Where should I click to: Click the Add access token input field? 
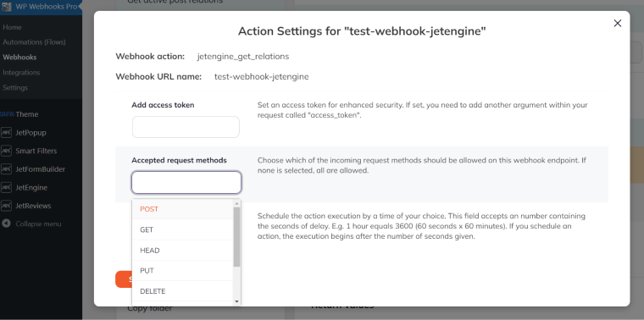pyautogui.click(x=186, y=127)
